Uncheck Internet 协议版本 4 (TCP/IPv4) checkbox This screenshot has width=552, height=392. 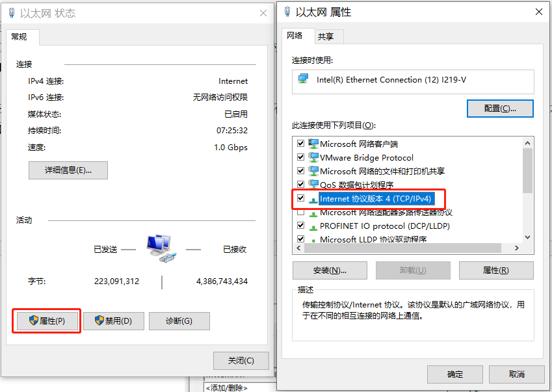300,198
